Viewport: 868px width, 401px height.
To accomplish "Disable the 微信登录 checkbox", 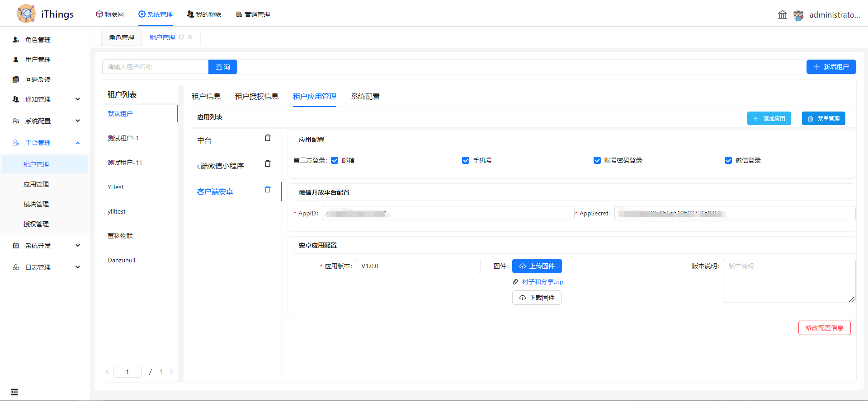I will tap(728, 160).
